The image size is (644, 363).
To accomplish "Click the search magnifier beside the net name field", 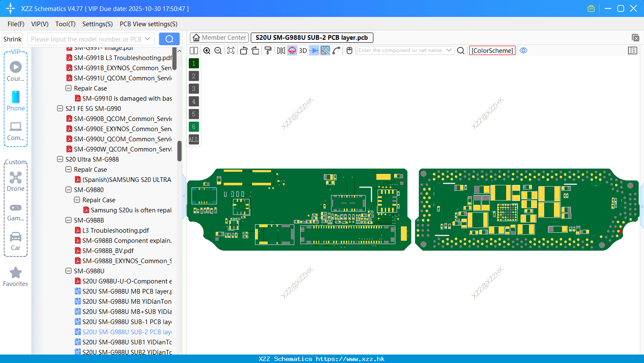I will 461,50.
